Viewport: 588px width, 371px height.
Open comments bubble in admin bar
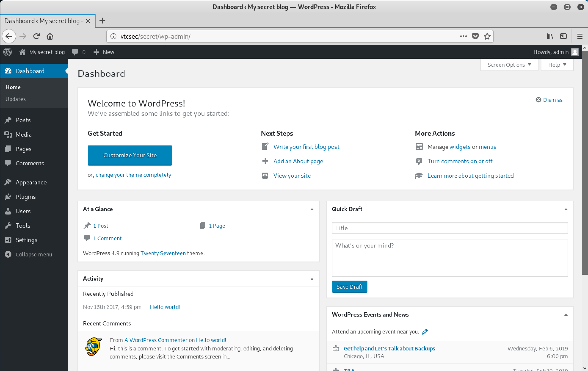75,52
